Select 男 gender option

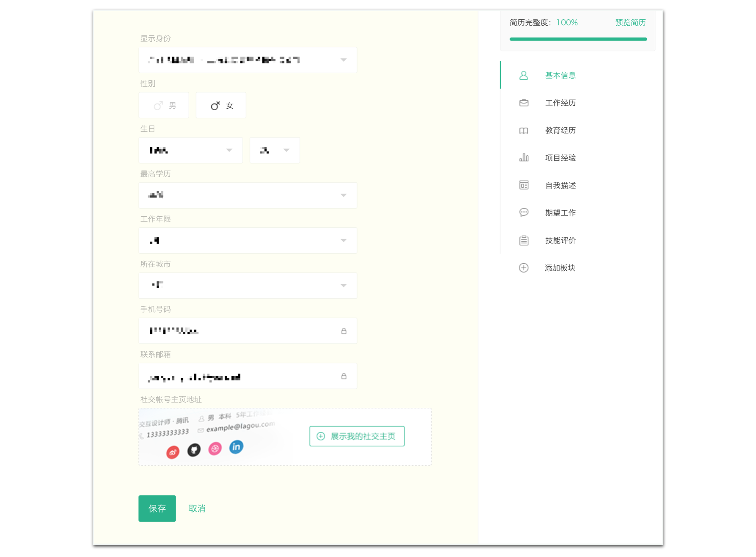tap(164, 105)
